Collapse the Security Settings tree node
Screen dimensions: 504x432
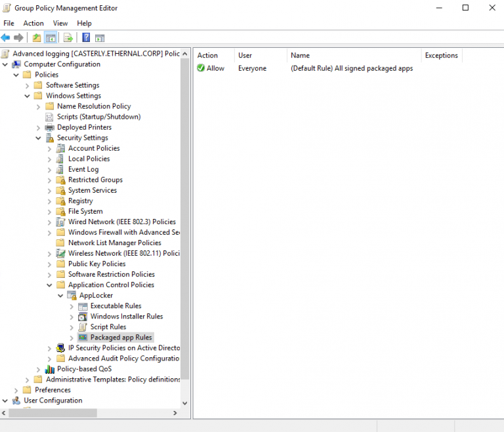click(x=39, y=138)
